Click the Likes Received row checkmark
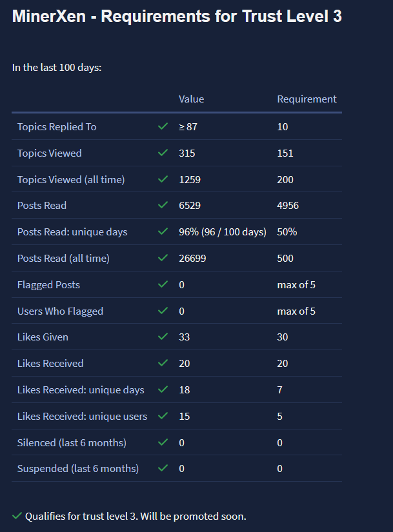393x532 pixels. 163,363
